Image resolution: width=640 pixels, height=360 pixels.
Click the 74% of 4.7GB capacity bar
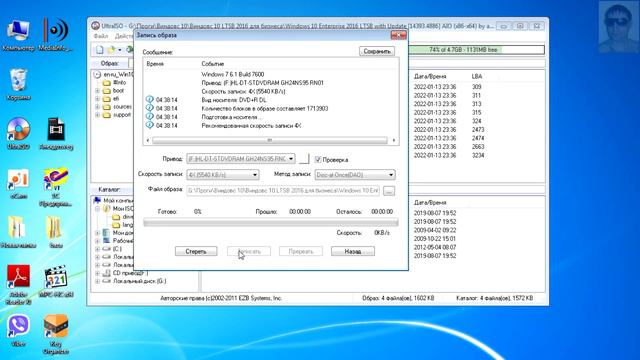point(477,50)
